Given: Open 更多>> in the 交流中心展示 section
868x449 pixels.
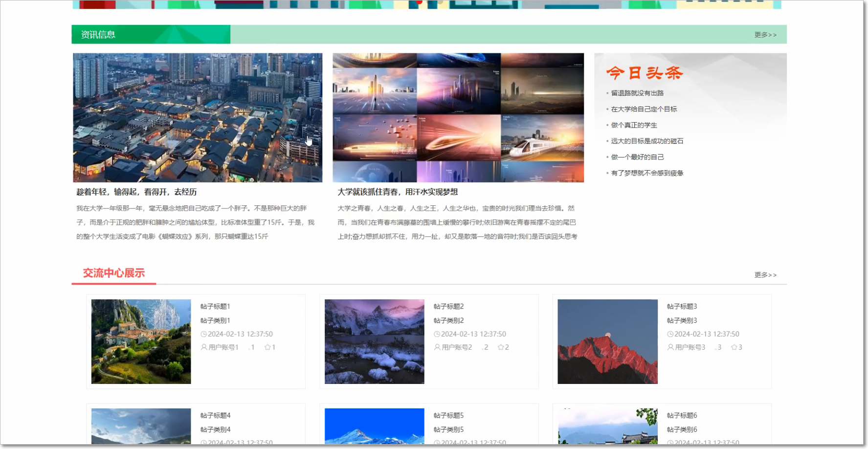Looking at the screenshot, I should coord(765,275).
